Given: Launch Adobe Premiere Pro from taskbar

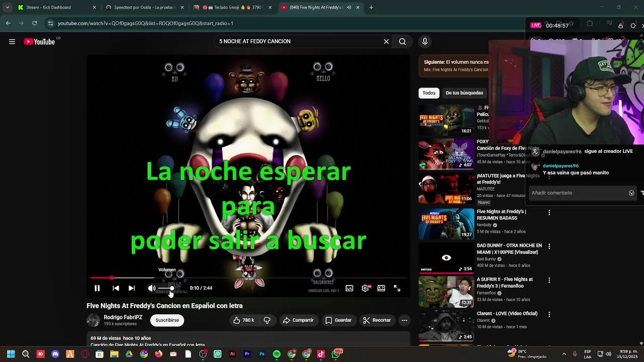Looking at the screenshot, I should tap(247, 354).
